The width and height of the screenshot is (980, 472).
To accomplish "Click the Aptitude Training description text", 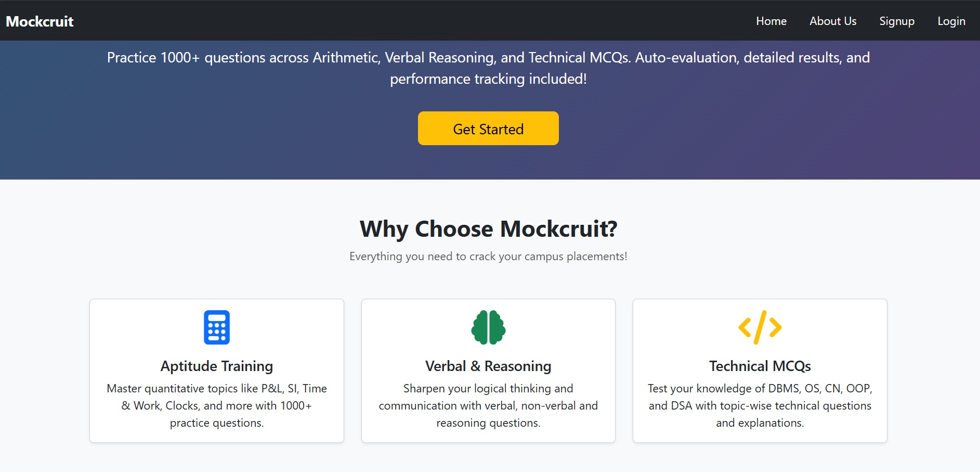I will coord(217,405).
